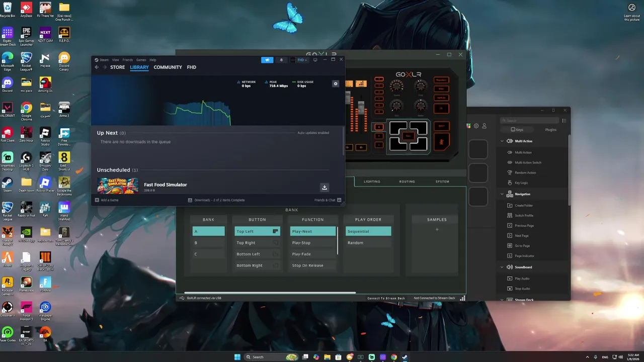
Task: Click GoXLR device bank A button
Action: click(379, 127)
